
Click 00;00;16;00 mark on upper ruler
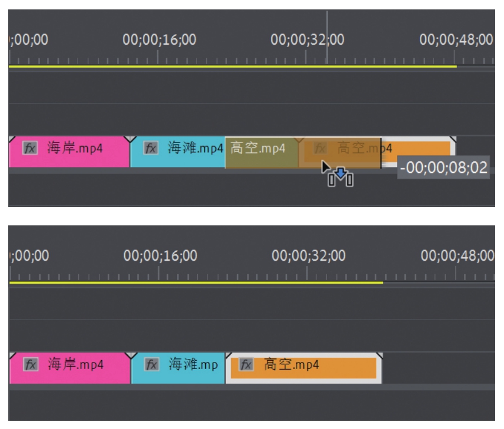click(159, 41)
